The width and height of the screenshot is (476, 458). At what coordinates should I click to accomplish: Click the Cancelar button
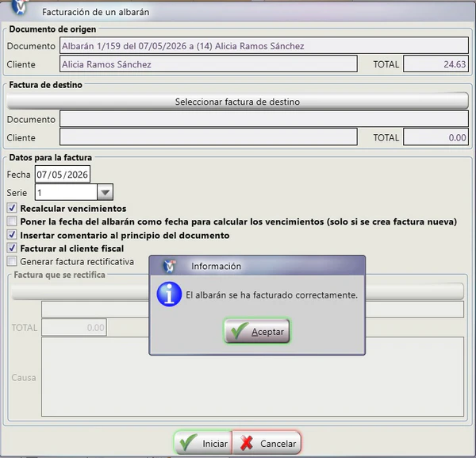point(267,443)
